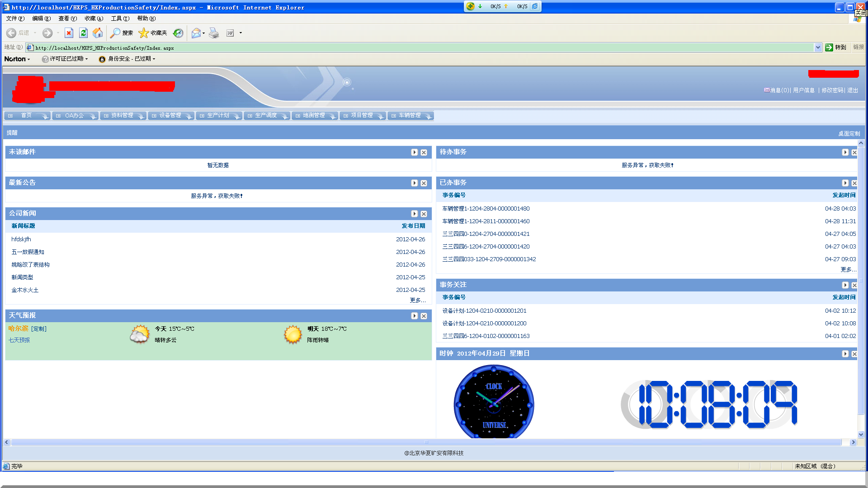Click the 桌面定制 link
868x488 pixels.
click(x=849, y=134)
